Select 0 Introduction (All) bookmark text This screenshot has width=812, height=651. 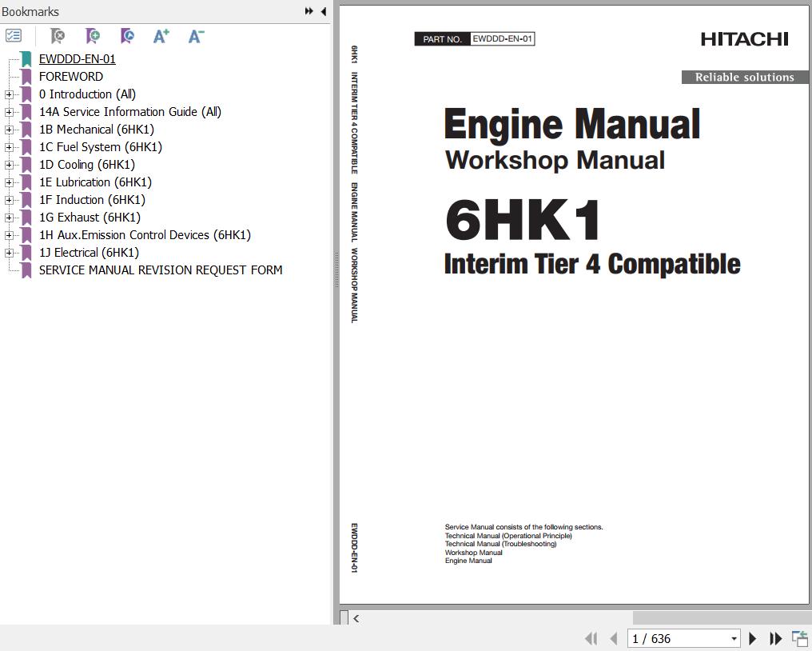tap(88, 94)
